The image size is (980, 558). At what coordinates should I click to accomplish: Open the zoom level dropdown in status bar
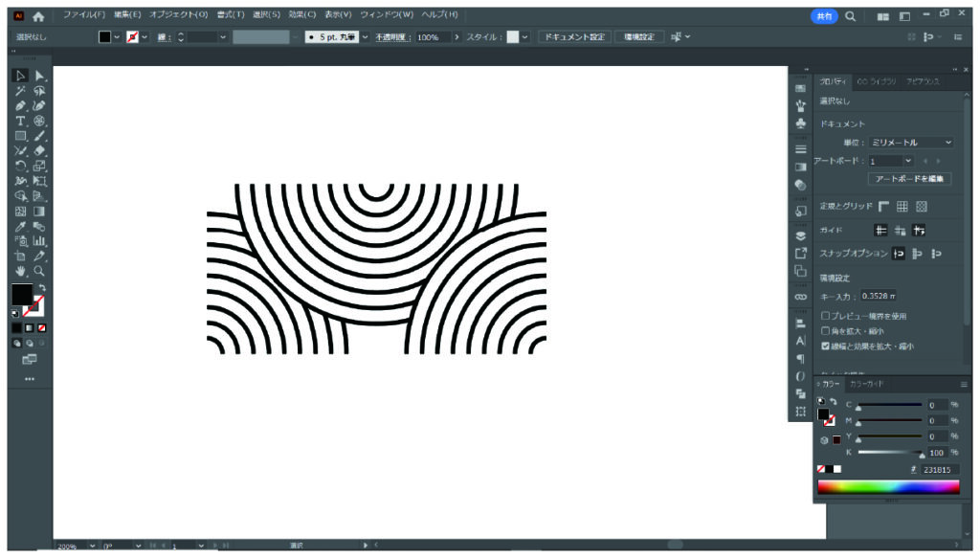pos(93,546)
